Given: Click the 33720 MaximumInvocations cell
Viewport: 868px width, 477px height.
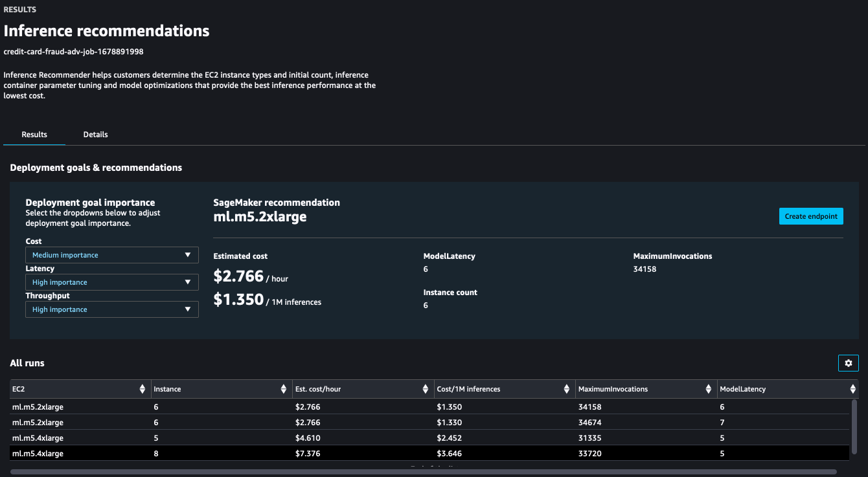Looking at the screenshot, I should tap(589, 454).
